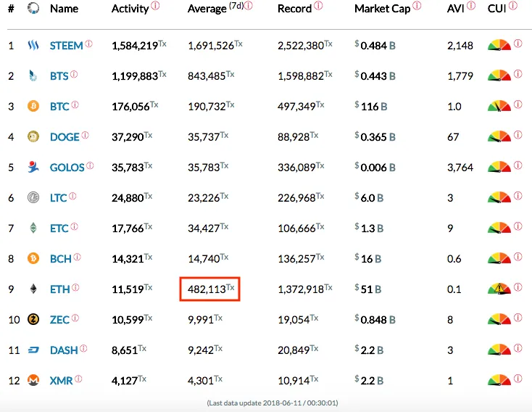The width and height of the screenshot is (532, 412).
Task: Click the ETH diamond logo icon
Action: tap(33, 289)
